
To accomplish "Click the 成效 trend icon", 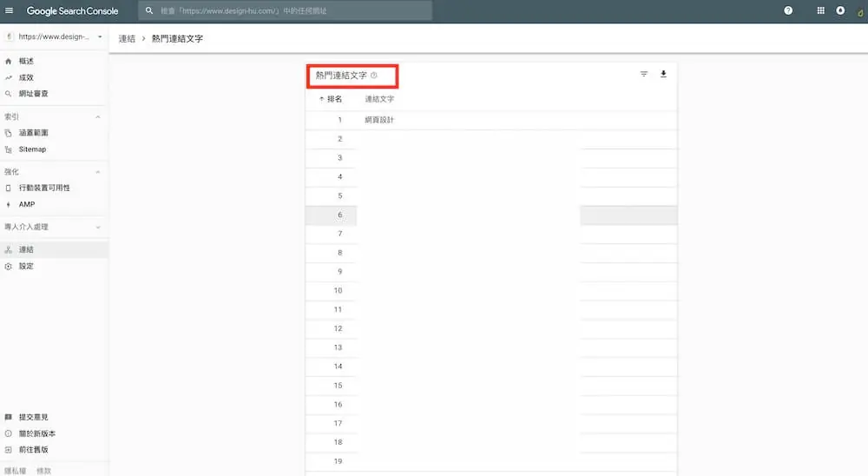I will [x=9, y=77].
